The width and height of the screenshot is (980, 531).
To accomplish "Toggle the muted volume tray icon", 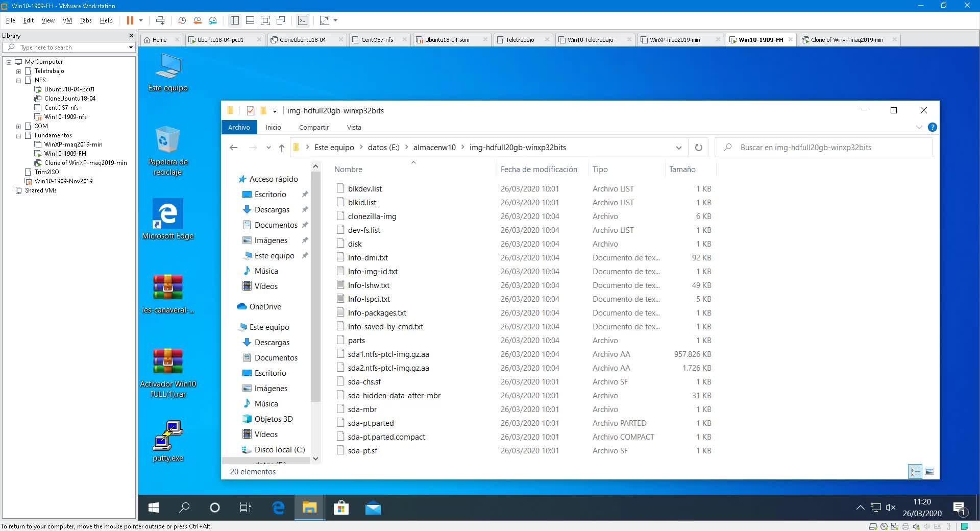I will tap(891, 508).
